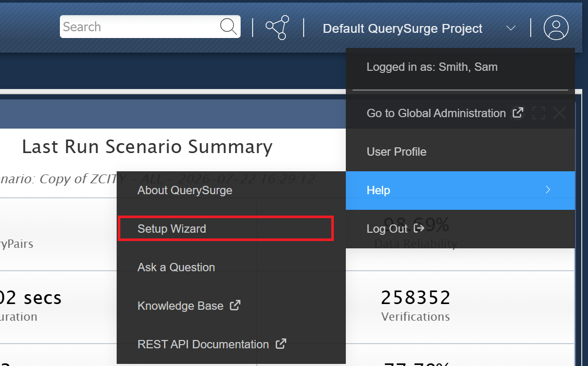Click the Help menu label
The image size is (588, 366).
378,190
